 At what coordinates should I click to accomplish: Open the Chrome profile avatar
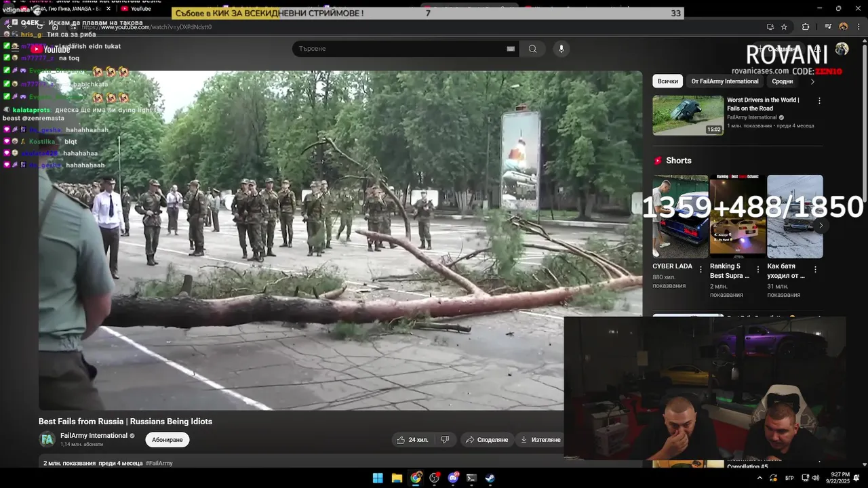844,27
